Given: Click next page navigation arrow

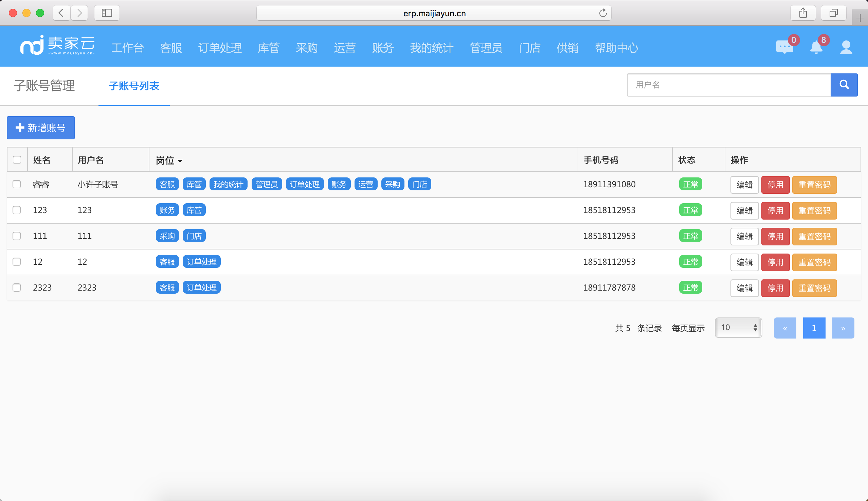Looking at the screenshot, I should click(x=843, y=327).
